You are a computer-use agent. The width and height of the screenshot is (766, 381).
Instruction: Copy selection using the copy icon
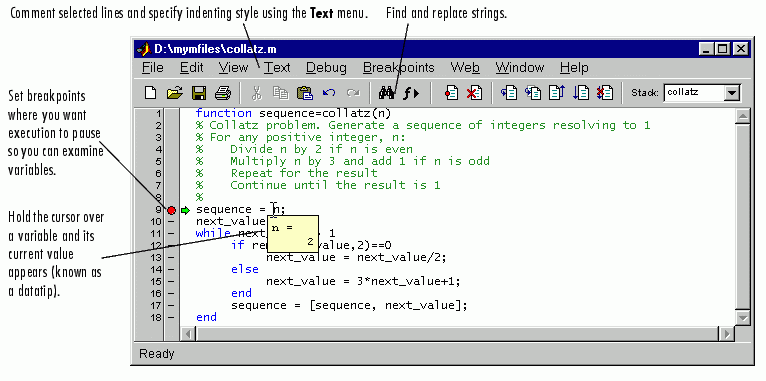click(280, 92)
